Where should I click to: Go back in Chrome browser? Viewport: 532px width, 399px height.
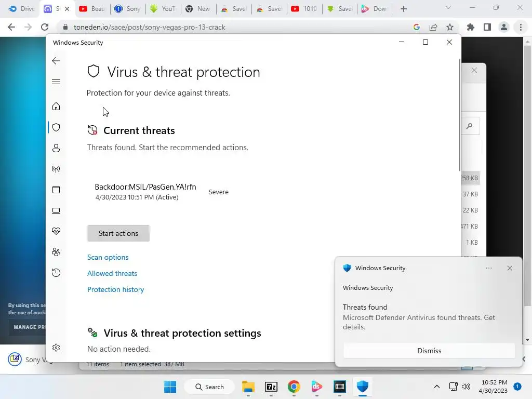pyautogui.click(x=11, y=27)
